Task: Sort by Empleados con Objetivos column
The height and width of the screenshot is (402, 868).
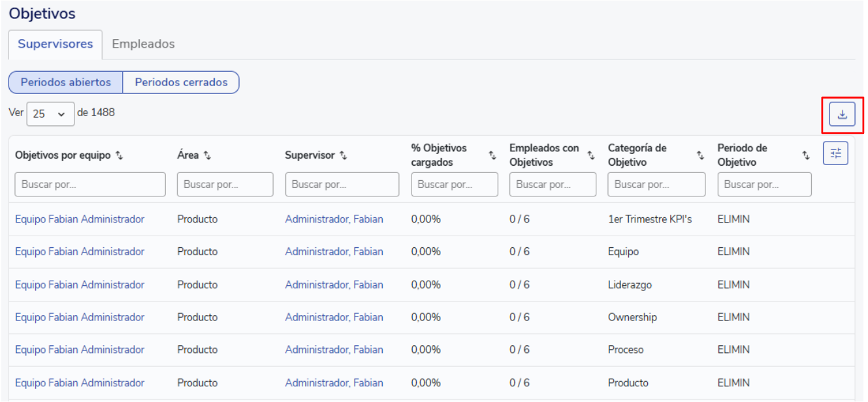Action: (590, 155)
